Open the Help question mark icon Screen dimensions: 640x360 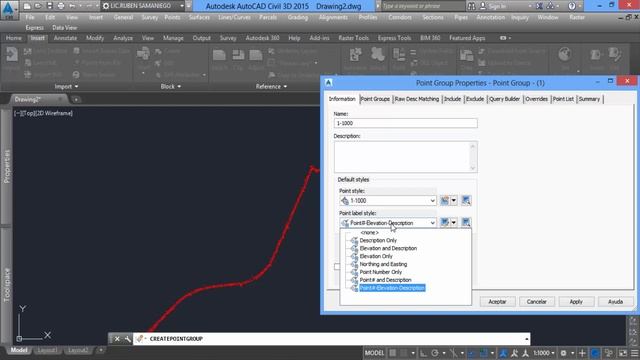click(572, 6)
